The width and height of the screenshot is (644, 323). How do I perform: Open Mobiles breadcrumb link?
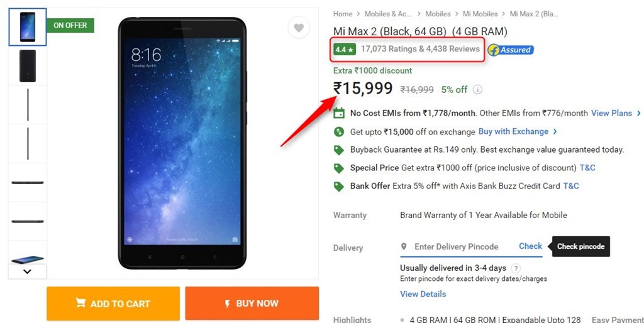click(438, 14)
